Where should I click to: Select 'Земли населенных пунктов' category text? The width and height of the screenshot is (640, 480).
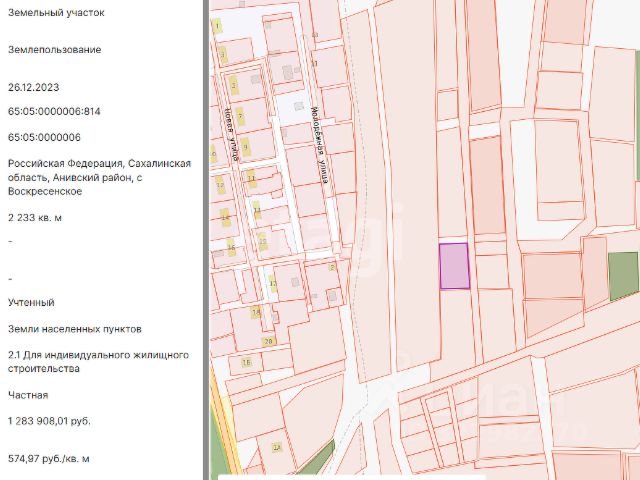pyautogui.click(x=75, y=329)
